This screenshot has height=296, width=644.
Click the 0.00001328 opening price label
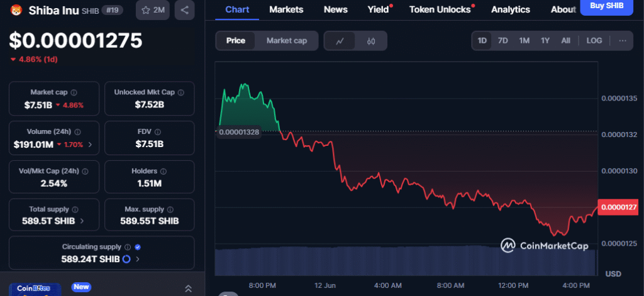pos(238,132)
